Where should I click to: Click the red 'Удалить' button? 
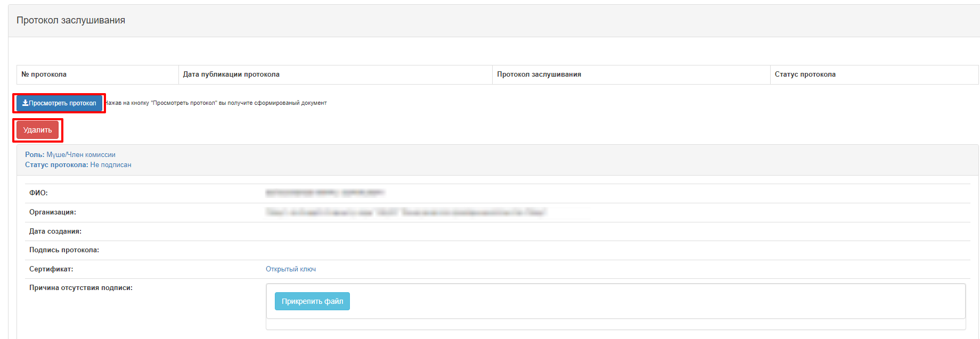38,130
